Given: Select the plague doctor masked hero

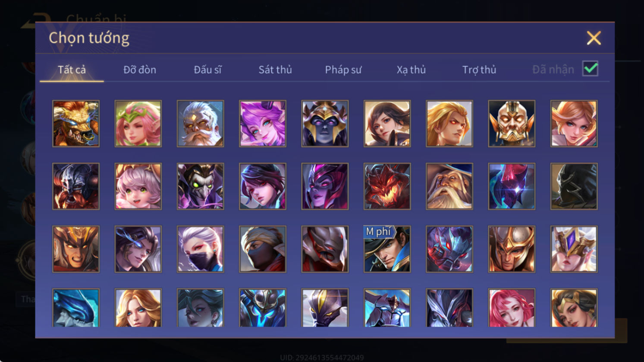Looking at the screenshot, I should click(x=200, y=186).
